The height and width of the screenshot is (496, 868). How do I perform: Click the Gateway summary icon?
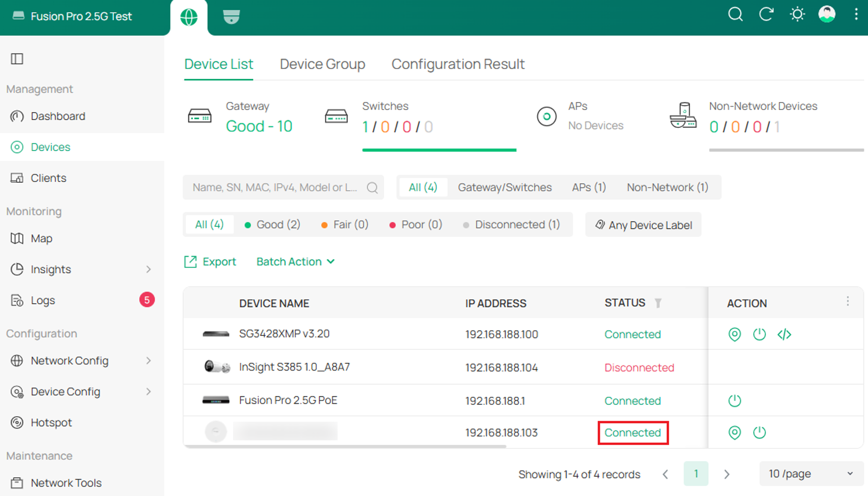[200, 117]
